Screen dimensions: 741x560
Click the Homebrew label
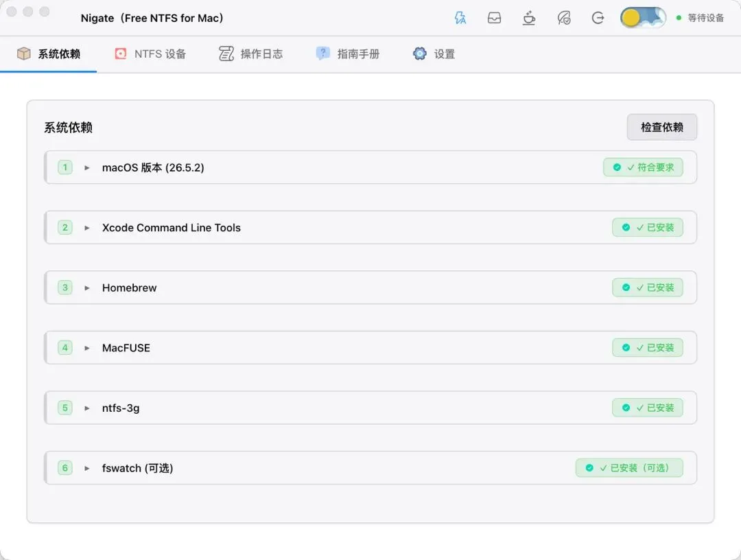[x=130, y=288]
